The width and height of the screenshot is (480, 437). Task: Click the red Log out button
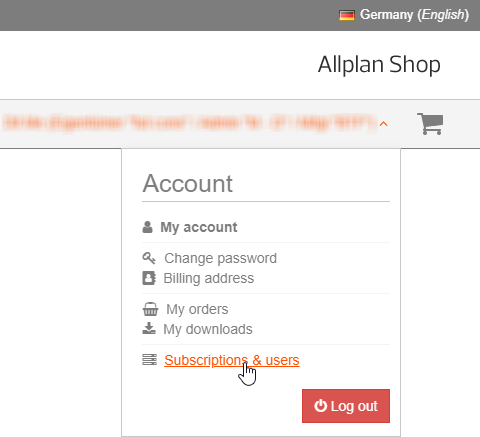346,406
